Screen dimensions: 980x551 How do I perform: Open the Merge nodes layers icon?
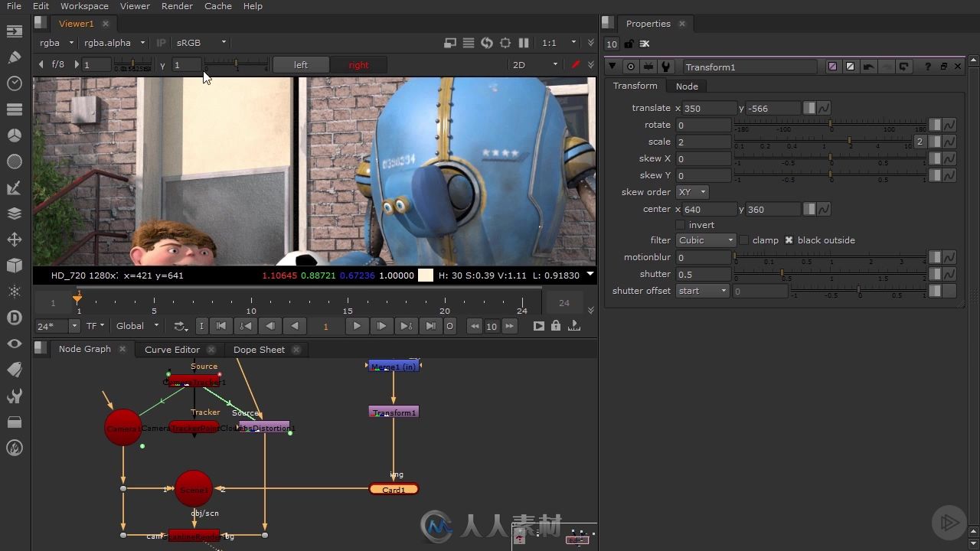click(x=15, y=214)
